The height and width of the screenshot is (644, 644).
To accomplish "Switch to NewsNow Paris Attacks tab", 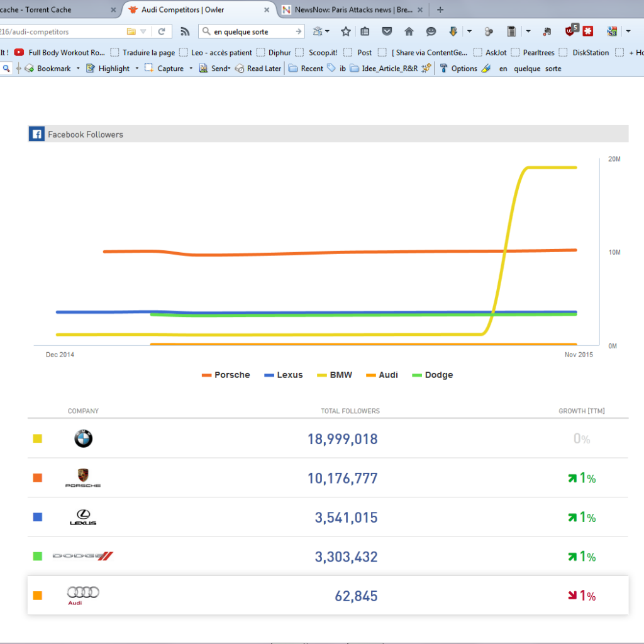I will [x=353, y=10].
